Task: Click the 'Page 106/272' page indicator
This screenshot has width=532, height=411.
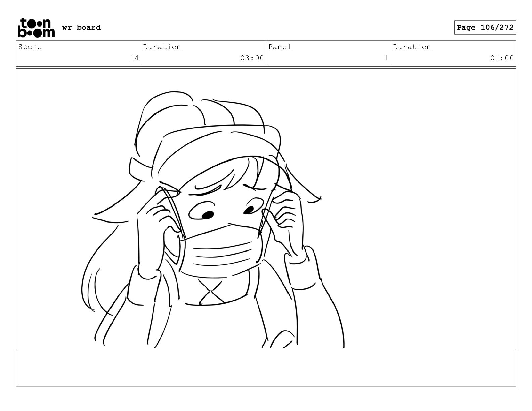Action: [485, 28]
